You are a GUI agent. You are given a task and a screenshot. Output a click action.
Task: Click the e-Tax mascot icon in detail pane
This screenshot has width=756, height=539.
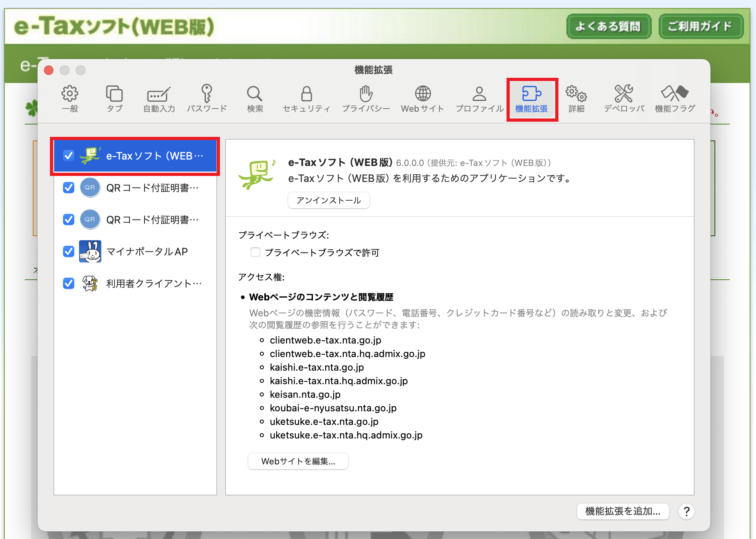pos(257,174)
